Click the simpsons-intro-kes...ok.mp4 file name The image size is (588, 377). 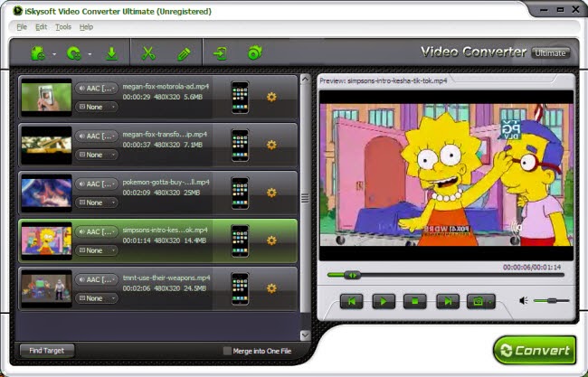(165, 231)
